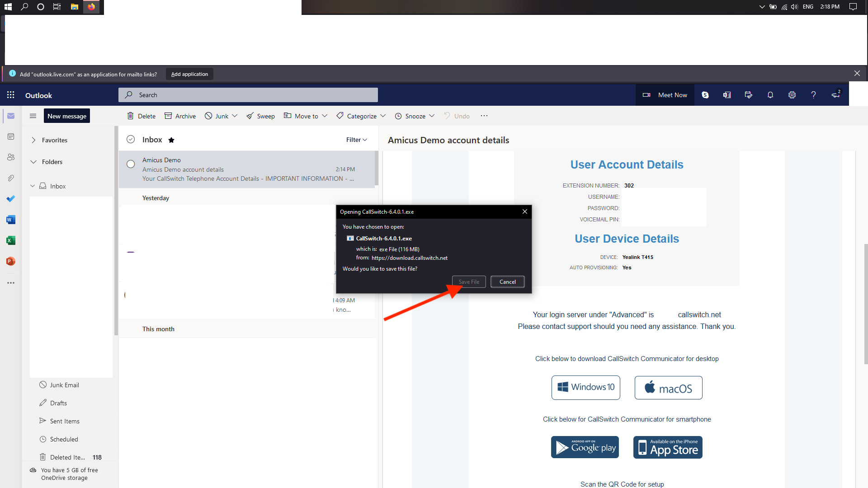Expand Favorites section
This screenshot has height=488, width=868.
pyautogui.click(x=33, y=140)
